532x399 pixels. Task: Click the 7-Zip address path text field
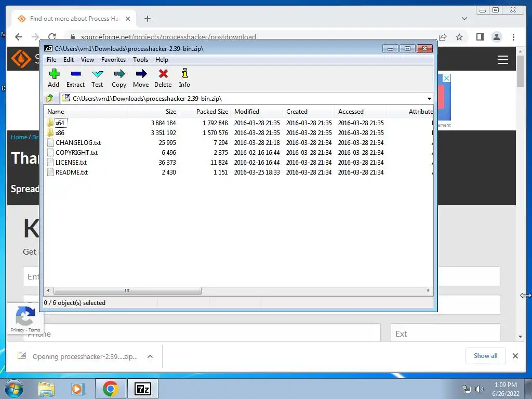pos(244,98)
